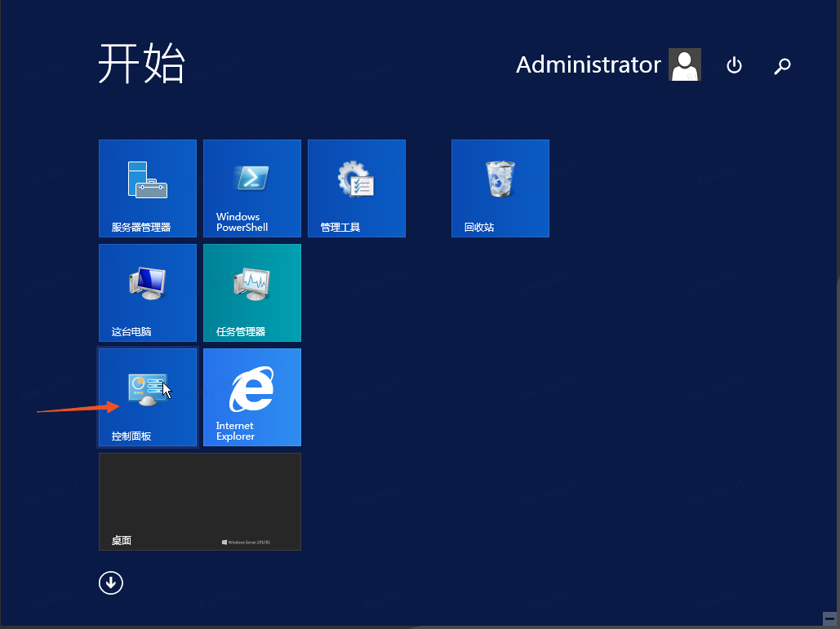Viewport: 840px width, 629px height.
Task: Click the Administrator user avatar
Action: [685, 64]
